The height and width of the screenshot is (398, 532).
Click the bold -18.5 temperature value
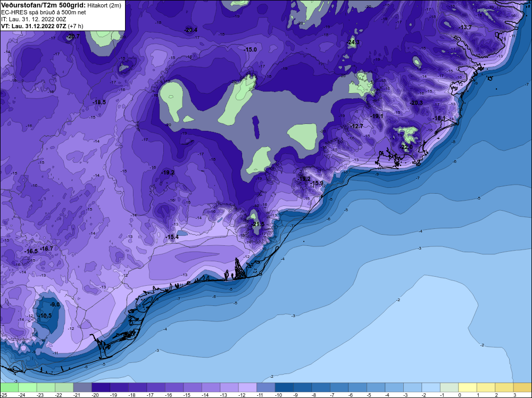[99, 102]
